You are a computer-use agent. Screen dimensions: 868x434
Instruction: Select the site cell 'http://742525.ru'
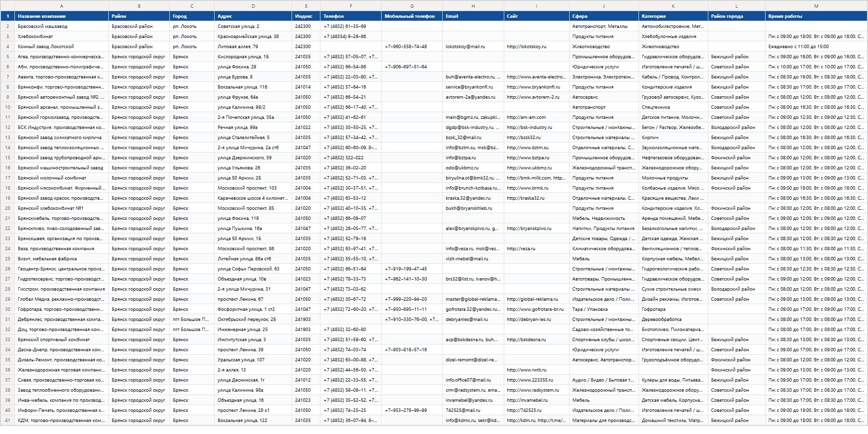point(536,410)
